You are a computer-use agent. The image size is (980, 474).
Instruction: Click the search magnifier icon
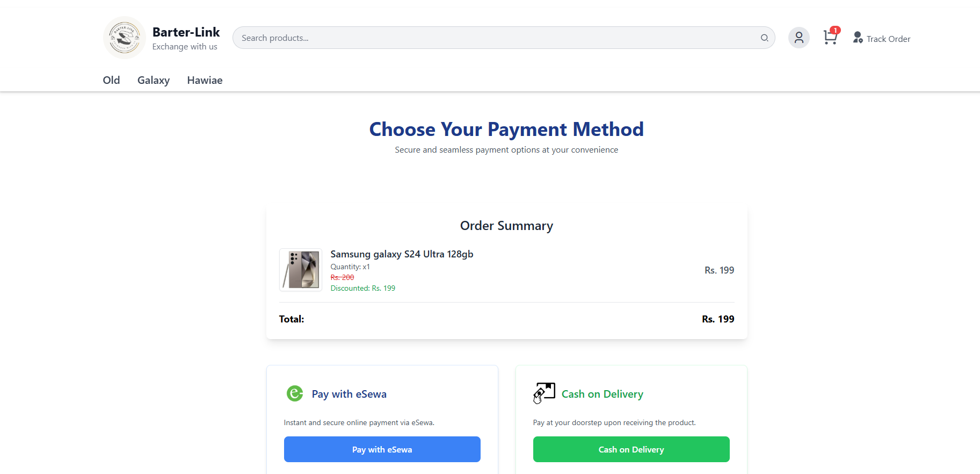[764, 38]
